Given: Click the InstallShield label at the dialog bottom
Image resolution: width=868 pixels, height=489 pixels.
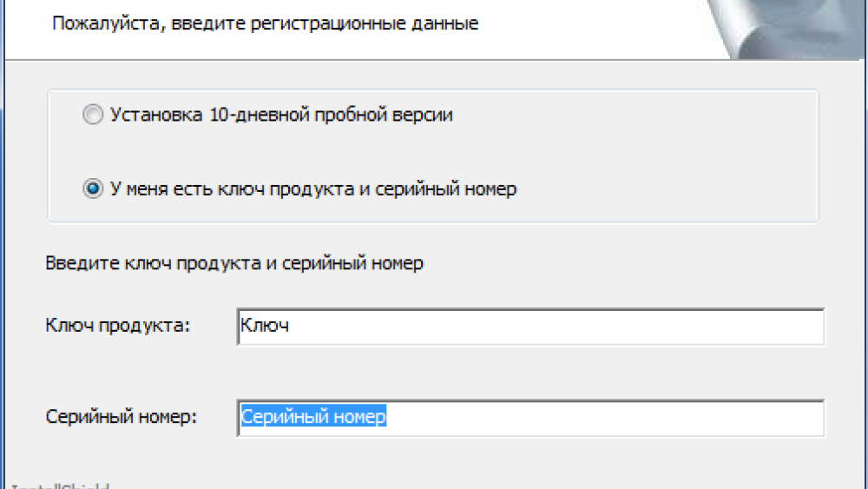Looking at the screenshot, I should point(61,486).
